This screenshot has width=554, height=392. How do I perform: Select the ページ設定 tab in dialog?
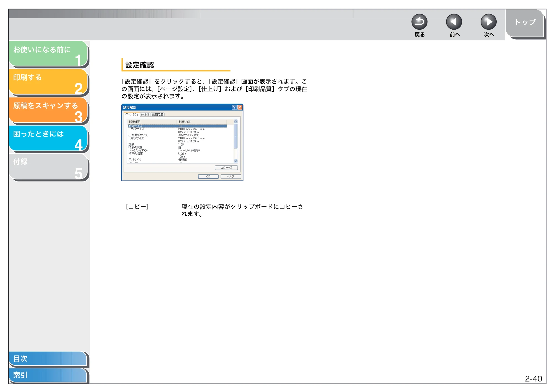pos(132,114)
